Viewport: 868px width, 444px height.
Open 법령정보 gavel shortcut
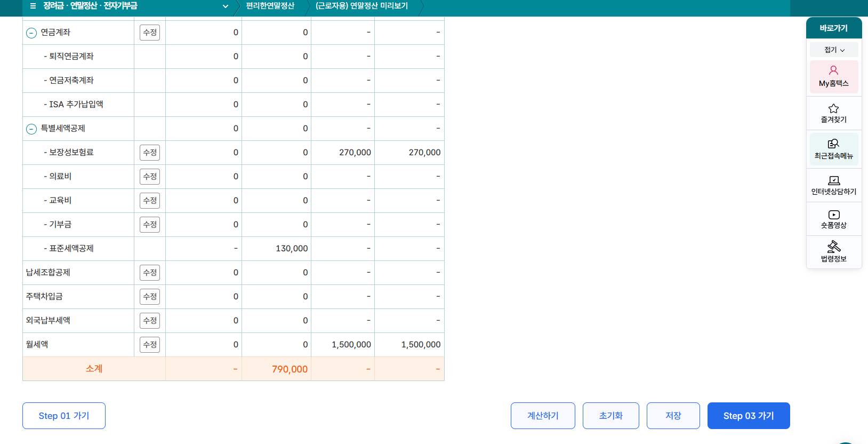(x=834, y=252)
